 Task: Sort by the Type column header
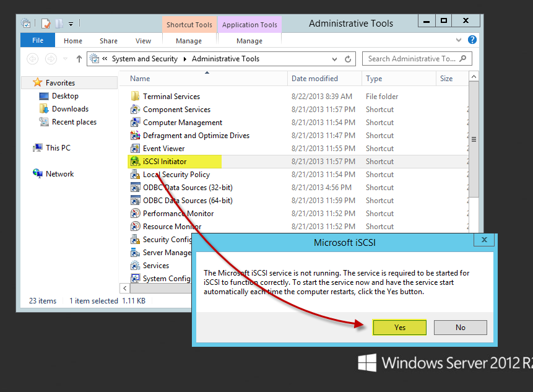(399, 79)
